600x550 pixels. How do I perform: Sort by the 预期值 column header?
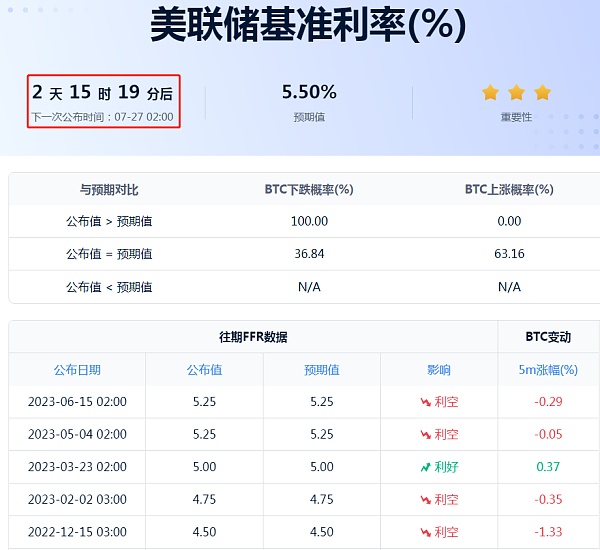point(321,370)
